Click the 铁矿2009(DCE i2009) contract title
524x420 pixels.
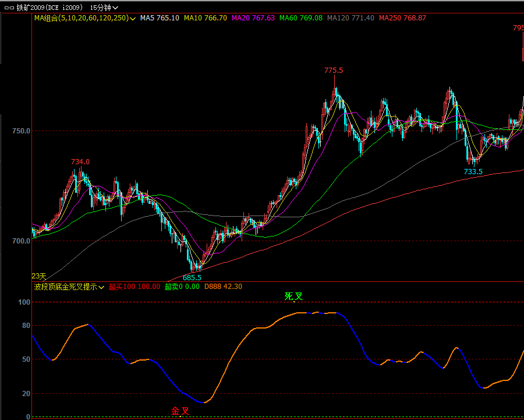coord(51,8)
